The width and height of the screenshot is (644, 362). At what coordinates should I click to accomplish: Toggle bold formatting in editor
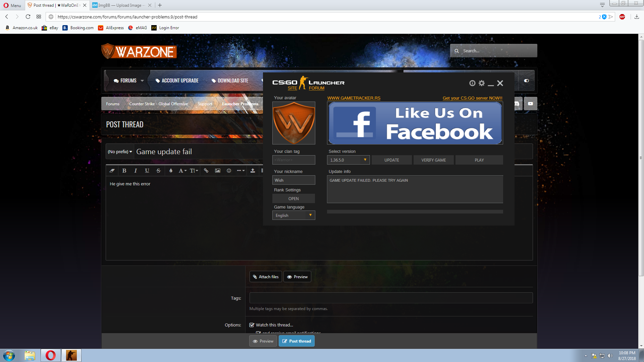tap(124, 171)
